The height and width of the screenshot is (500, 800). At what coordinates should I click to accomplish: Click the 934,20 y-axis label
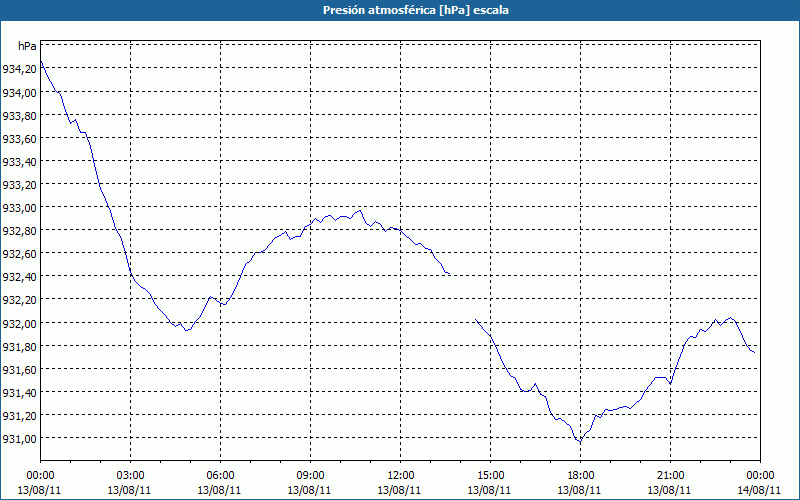(20, 69)
